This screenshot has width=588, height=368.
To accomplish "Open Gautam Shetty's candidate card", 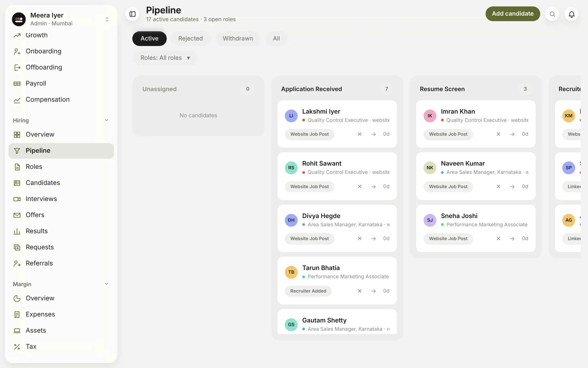I will [337, 322].
